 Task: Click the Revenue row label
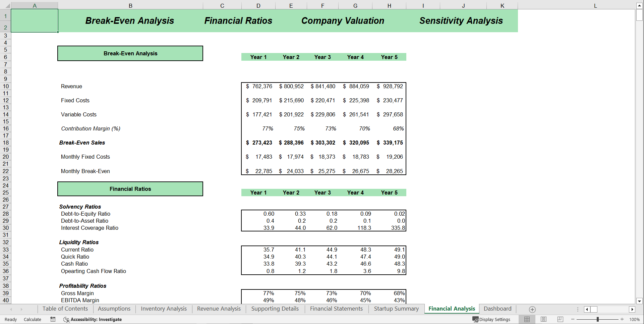click(71, 86)
